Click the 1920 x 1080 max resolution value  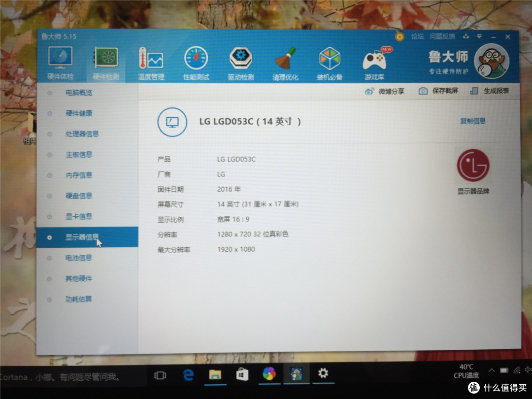(236, 249)
